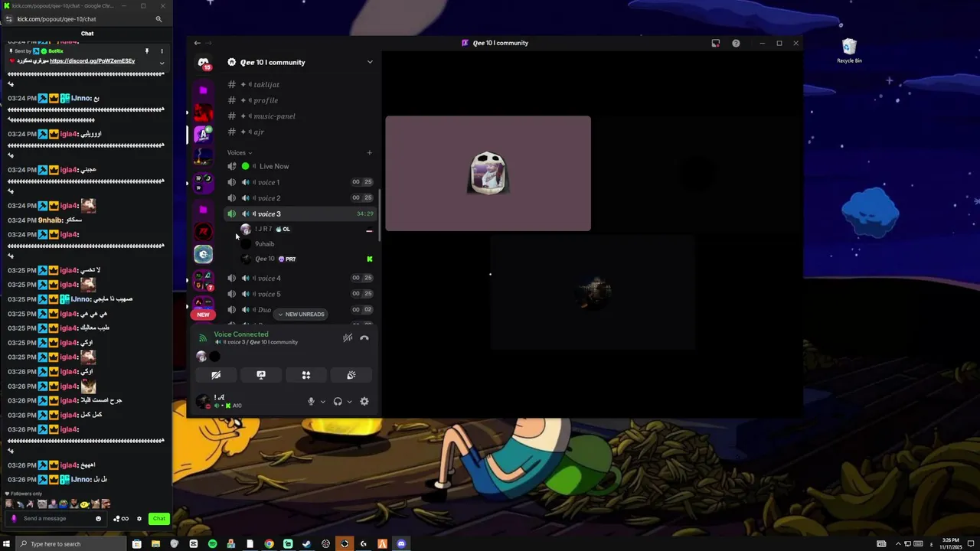Join voice 2 channel

(x=300, y=198)
